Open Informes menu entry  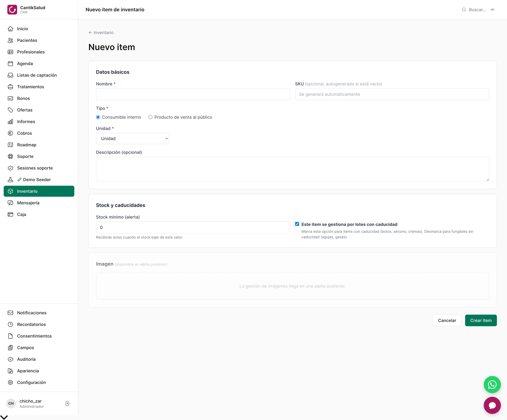(39, 122)
